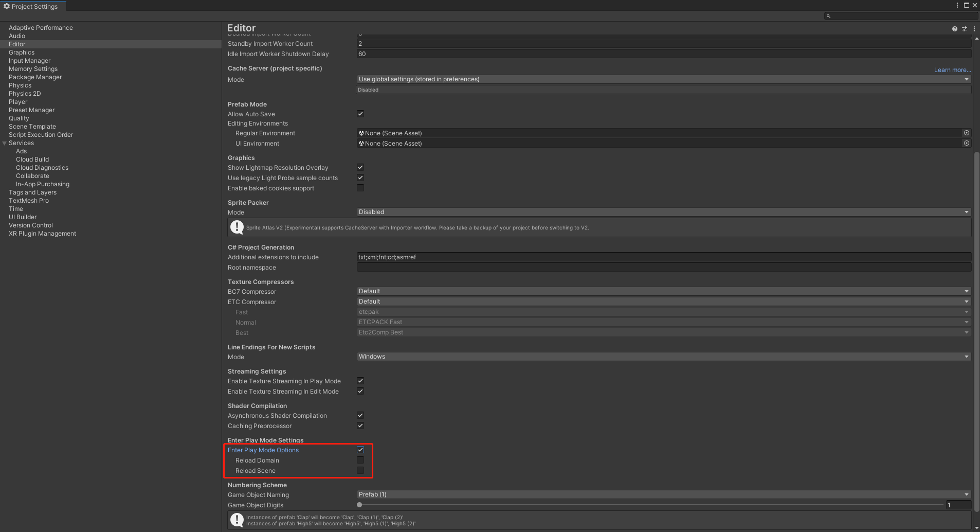The image size is (980, 532).
Task: Enable baked cookies support
Action: 360,188
